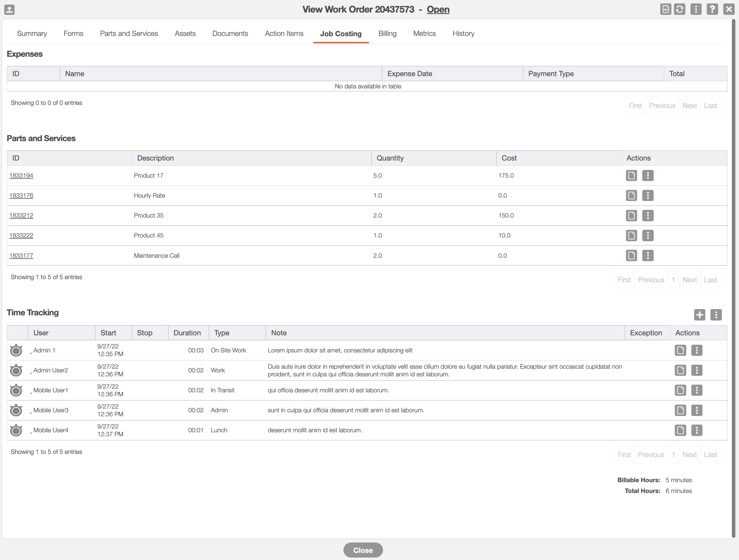The image size is (739, 560).
Task: Open the Parts and Services tab
Action: click(129, 33)
